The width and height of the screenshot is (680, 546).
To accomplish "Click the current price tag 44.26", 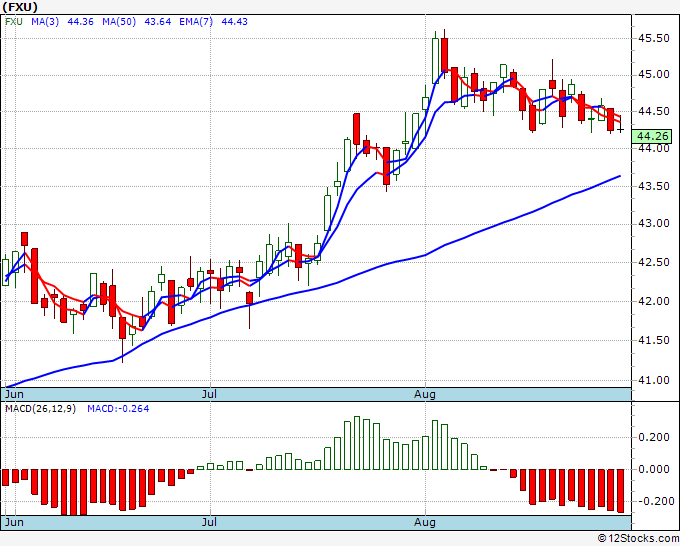I will (x=652, y=136).
